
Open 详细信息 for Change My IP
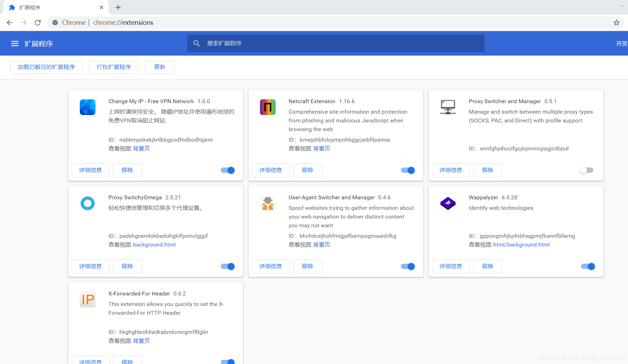click(91, 170)
